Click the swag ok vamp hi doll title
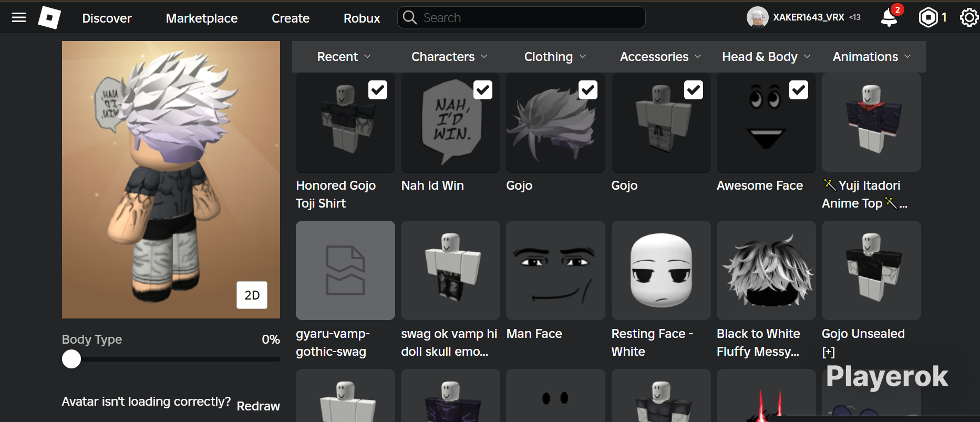The width and height of the screenshot is (980, 422). point(449,343)
